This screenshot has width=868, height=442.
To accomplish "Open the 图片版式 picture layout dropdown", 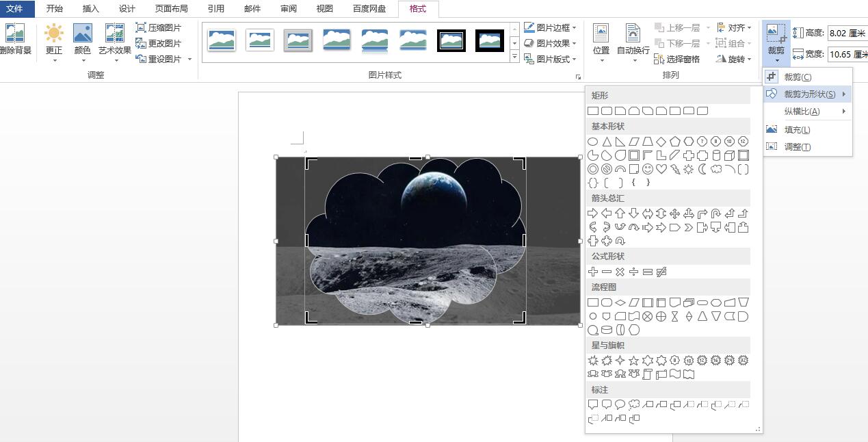I will click(x=551, y=60).
